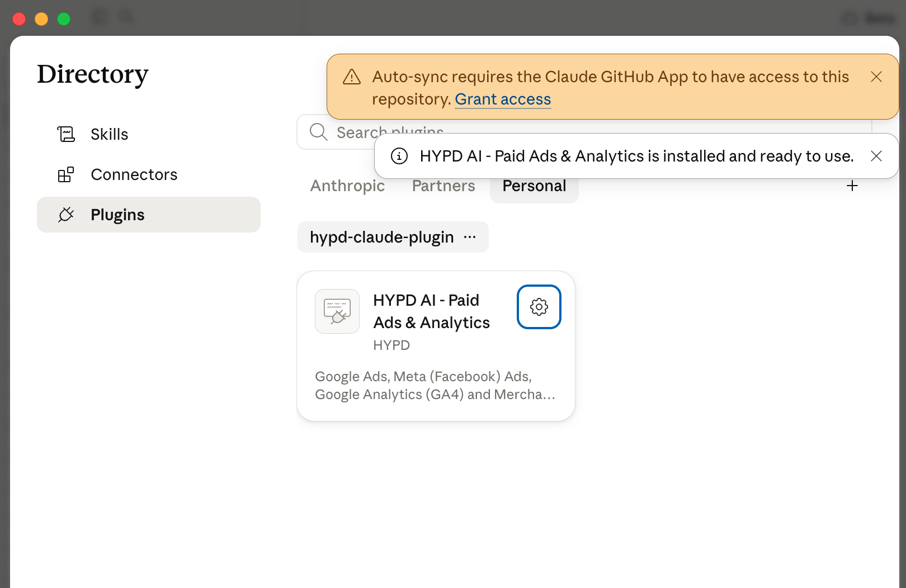This screenshot has width=906, height=588.
Task: Click the HYPD AI - Paid Ads & Analytics title
Action: click(431, 311)
